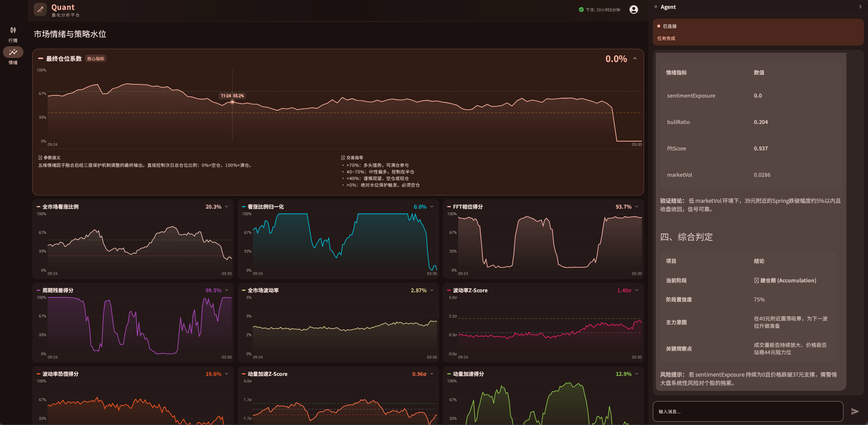Open the user account avatar icon
This screenshot has width=868, height=425.
point(633,10)
